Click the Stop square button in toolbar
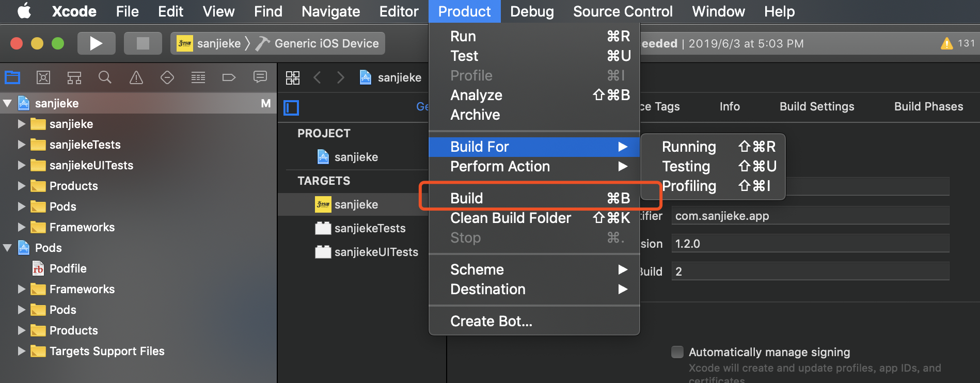 pyautogui.click(x=143, y=43)
